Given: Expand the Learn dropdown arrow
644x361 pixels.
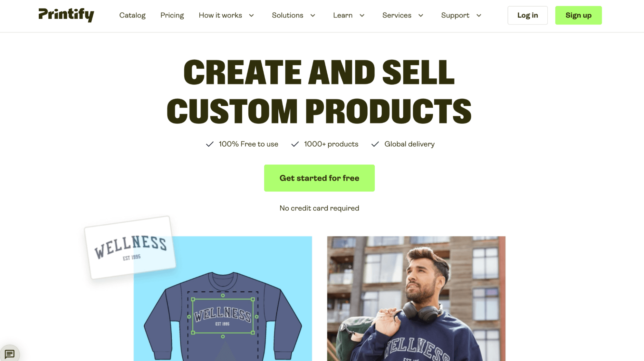Looking at the screenshot, I should (x=362, y=15).
